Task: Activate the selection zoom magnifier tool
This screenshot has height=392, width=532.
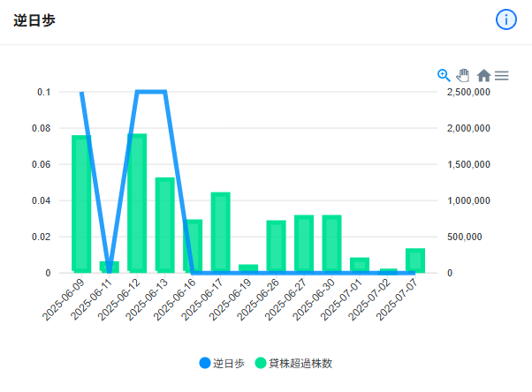Action: tap(444, 75)
